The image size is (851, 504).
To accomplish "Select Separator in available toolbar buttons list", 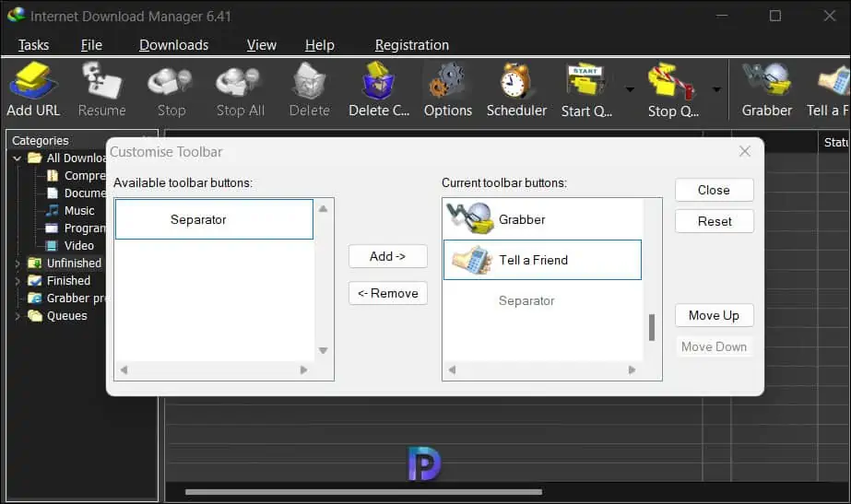I will pyautogui.click(x=215, y=219).
